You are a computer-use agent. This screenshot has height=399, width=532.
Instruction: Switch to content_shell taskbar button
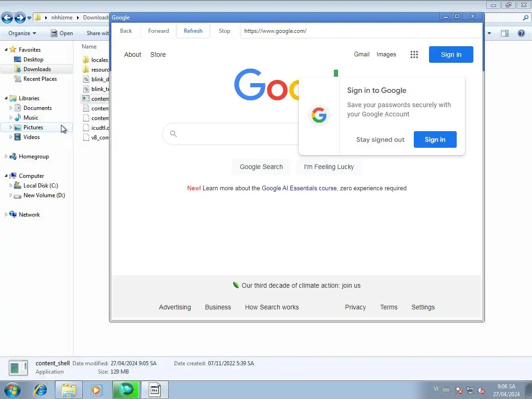[x=154, y=390]
